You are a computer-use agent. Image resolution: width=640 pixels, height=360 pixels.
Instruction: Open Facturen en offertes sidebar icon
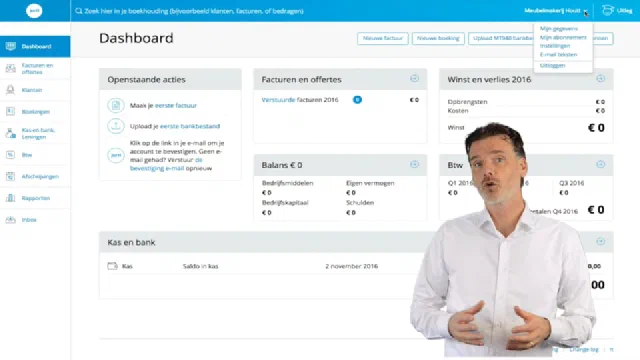[x=11, y=68]
